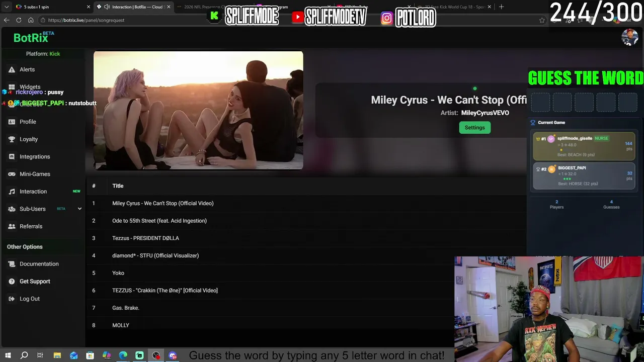
Task: Open Widgets via its grid icon
Action: pos(12,87)
